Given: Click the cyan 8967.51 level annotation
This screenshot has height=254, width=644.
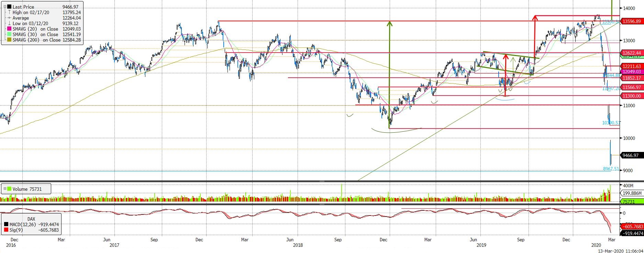Looking at the screenshot, I should (611, 169).
